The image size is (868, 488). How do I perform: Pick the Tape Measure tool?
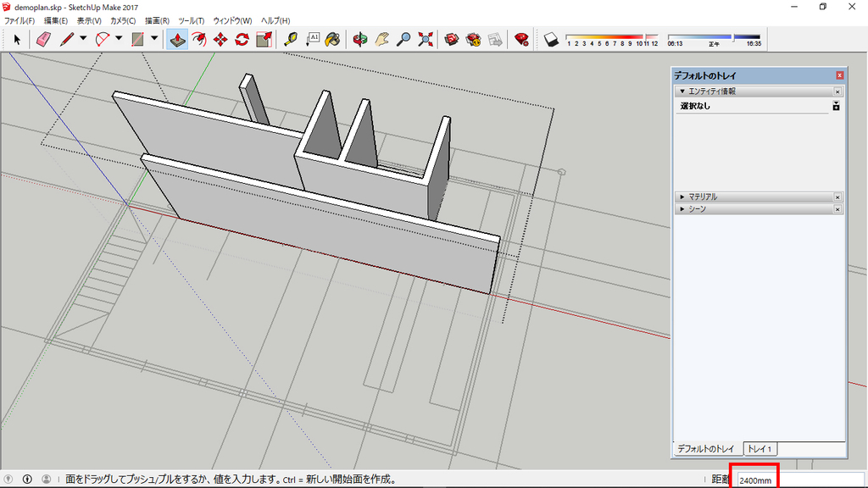click(x=291, y=39)
